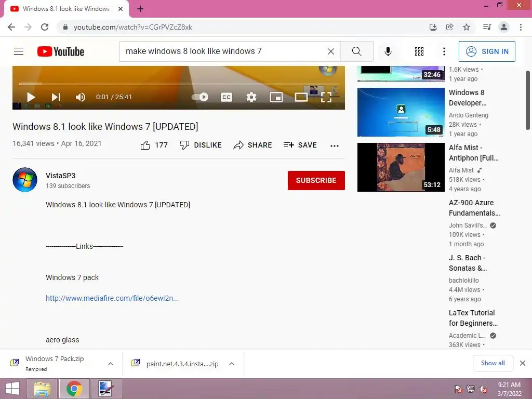Click Chrome taskbar icon
Screen dimensions: 532x399
click(74, 389)
